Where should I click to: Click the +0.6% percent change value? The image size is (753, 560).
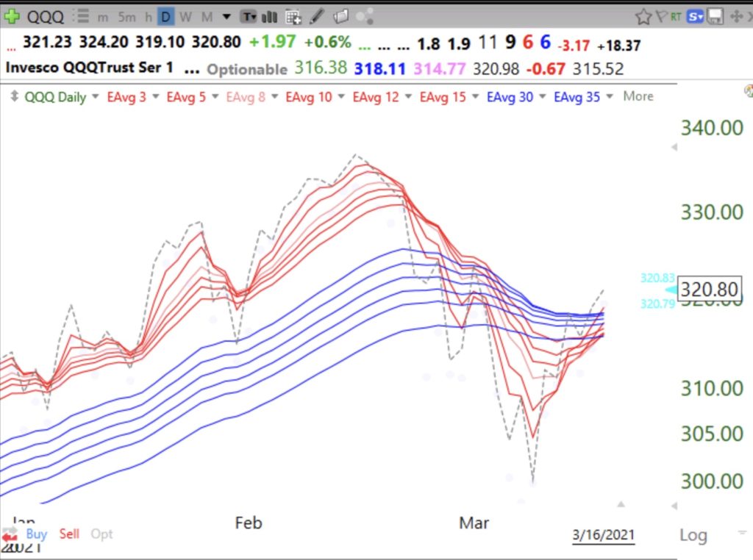(327, 42)
